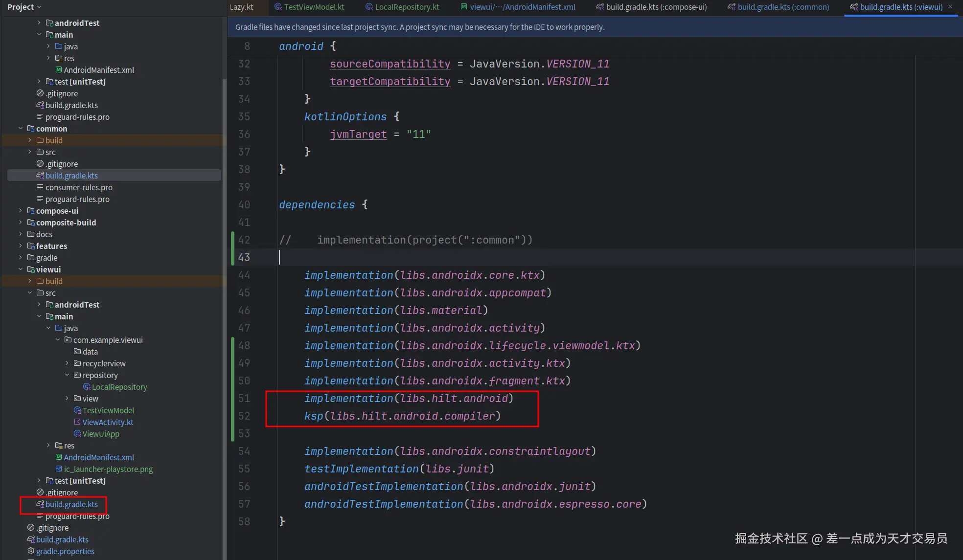Switch to build.gradle.kts (:common) tab
This screenshot has height=560, width=963.
pyautogui.click(x=783, y=7)
